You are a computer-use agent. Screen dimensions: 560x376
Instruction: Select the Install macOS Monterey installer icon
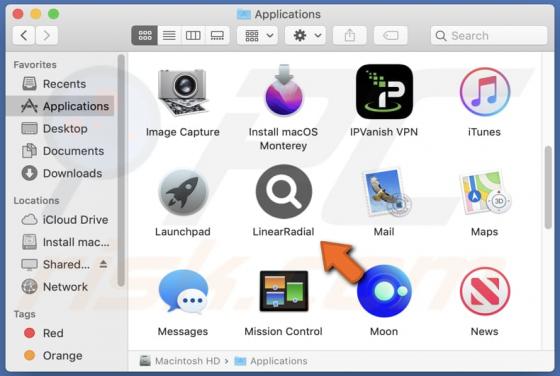pos(284,91)
